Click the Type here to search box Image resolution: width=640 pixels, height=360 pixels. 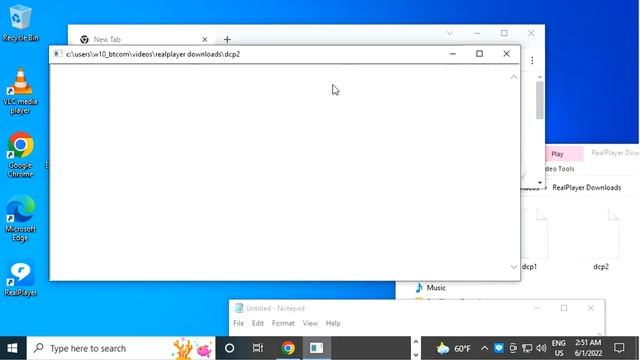(121, 348)
